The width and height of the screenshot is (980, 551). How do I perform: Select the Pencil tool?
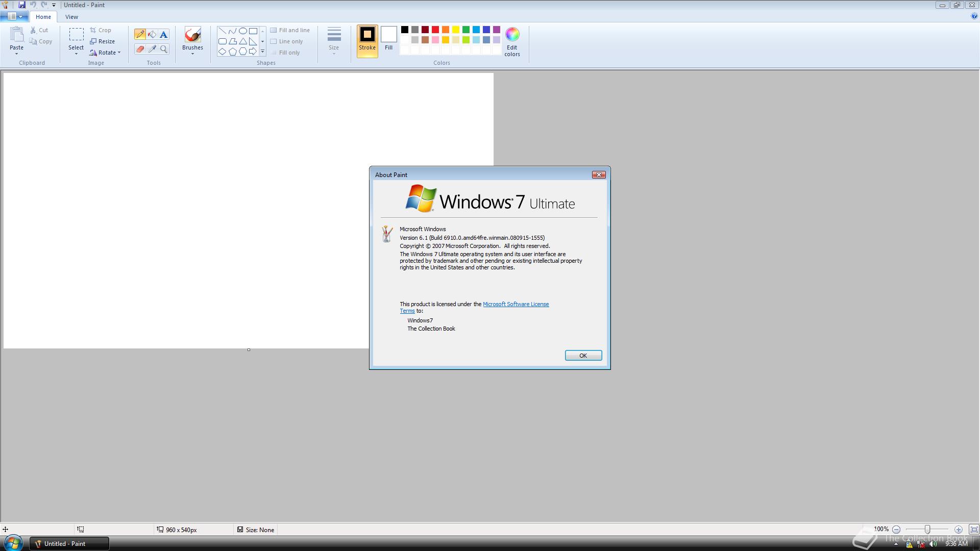coord(140,34)
